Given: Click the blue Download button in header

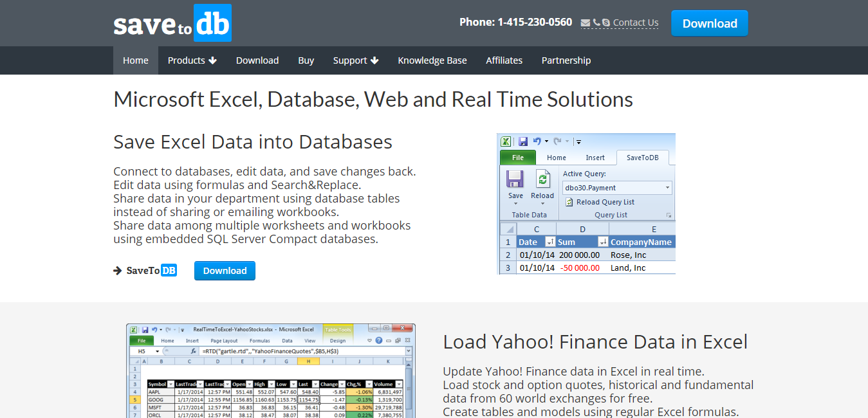Looking at the screenshot, I should (710, 23).
